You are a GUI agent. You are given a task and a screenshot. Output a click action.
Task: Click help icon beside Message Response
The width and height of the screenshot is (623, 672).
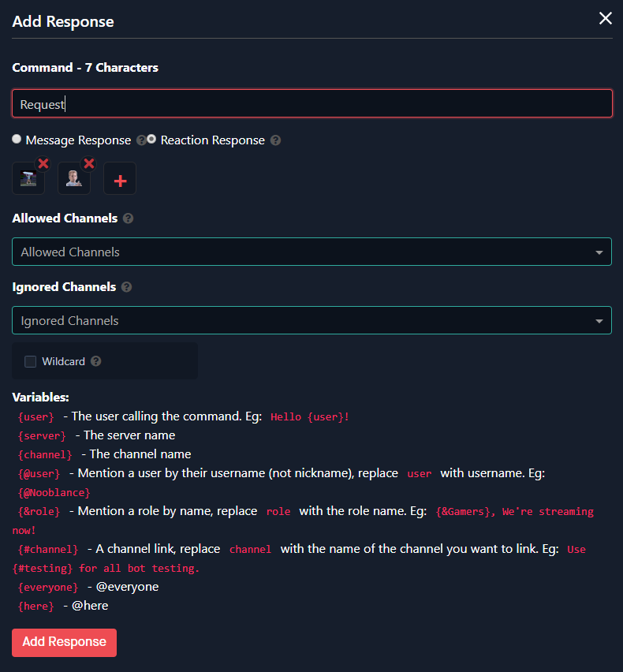coord(141,140)
